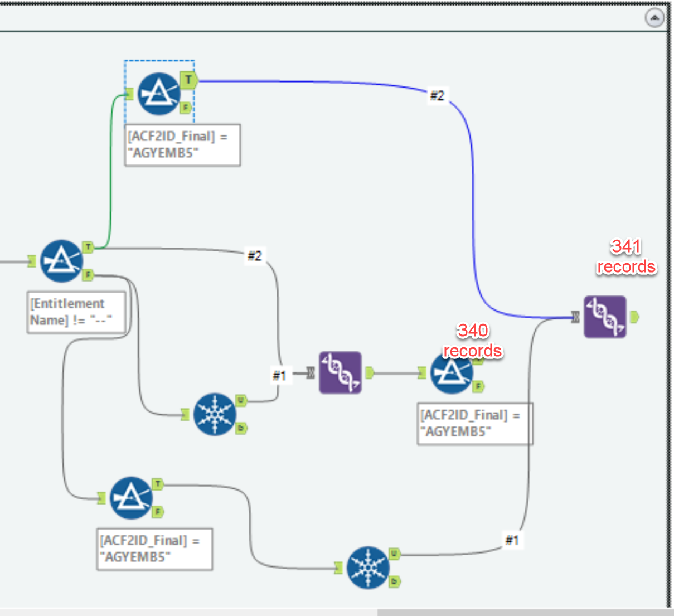Select the Filter tool with Entitlement Name condition
674x616 pixels.
pos(61,261)
